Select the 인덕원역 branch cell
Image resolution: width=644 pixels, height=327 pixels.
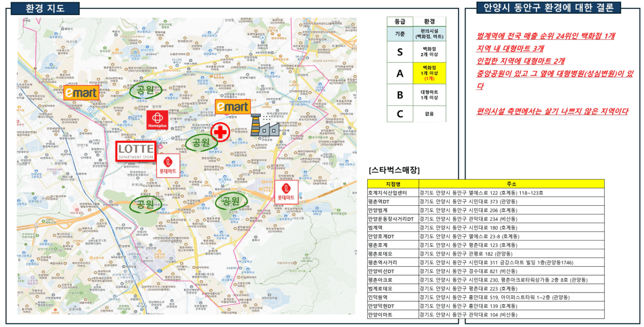click(393, 297)
